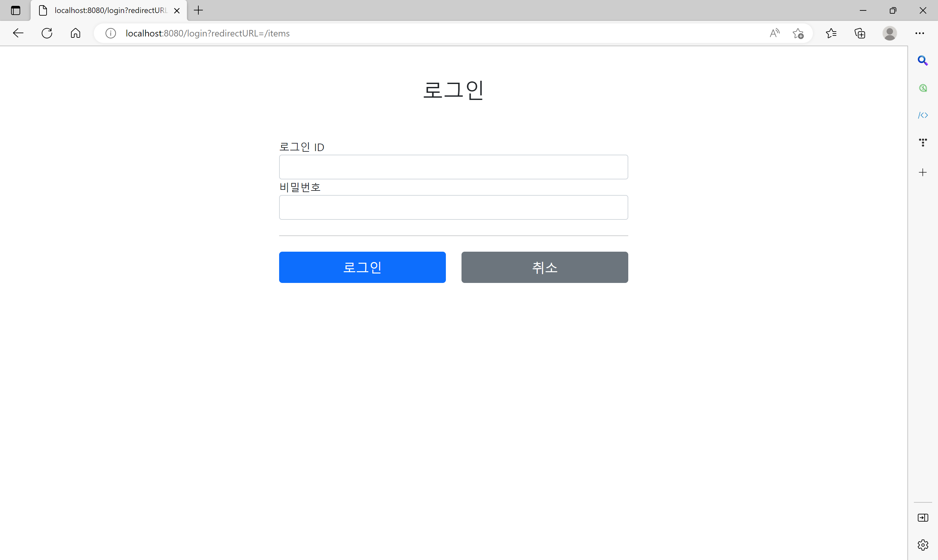Add a new app to sidebar
Viewport: 938px width, 560px height.
(x=922, y=173)
